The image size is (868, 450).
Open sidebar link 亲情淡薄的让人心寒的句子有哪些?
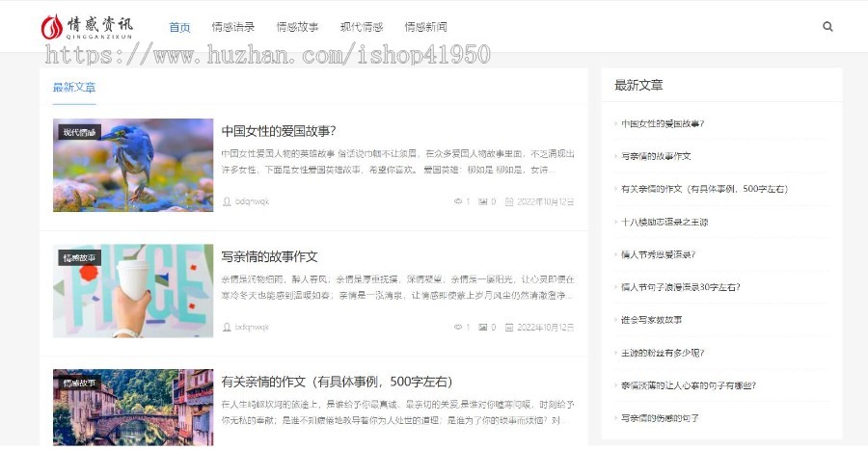[688, 385]
